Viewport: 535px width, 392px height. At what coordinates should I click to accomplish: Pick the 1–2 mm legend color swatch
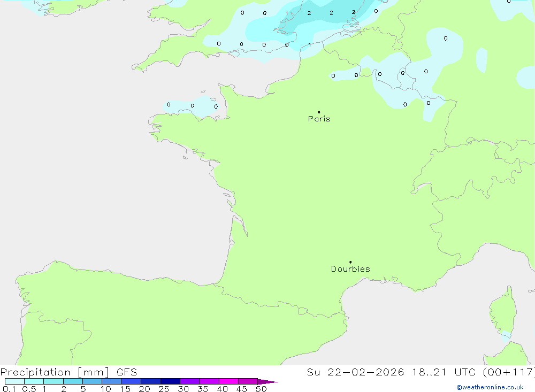click(53, 381)
